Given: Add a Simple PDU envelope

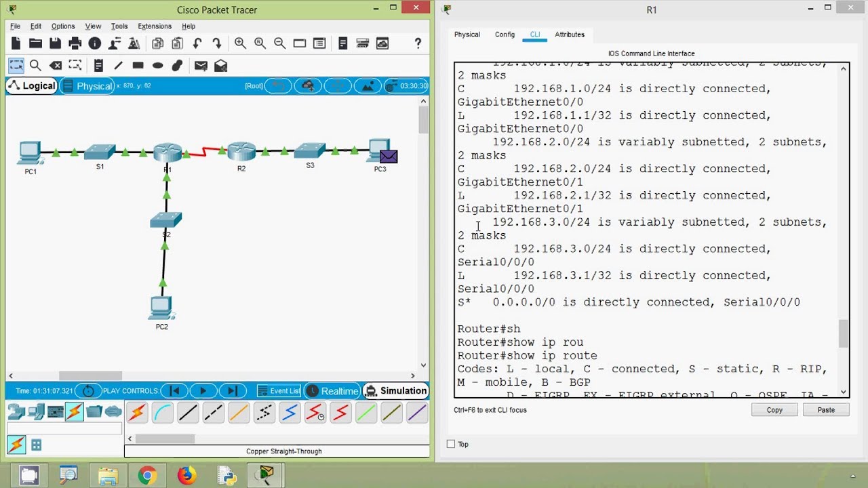Looking at the screenshot, I should [x=201, y=66].
